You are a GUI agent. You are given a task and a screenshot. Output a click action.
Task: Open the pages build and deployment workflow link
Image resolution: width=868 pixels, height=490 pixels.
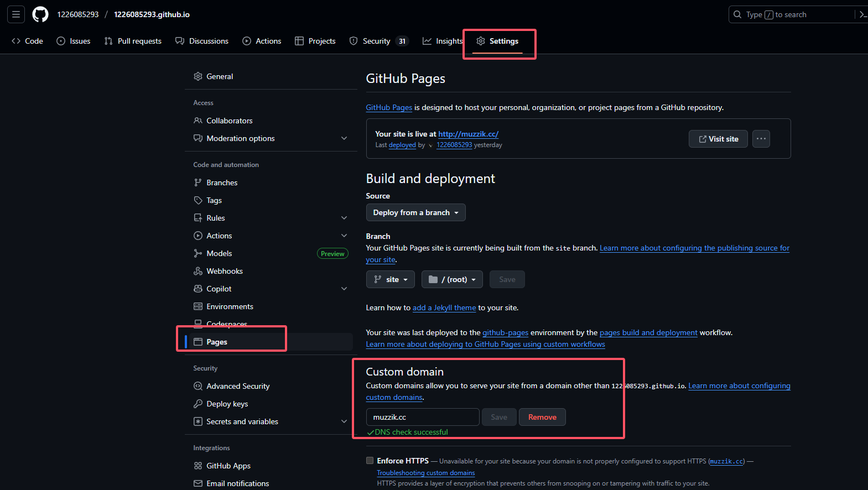tap(648, 332)
